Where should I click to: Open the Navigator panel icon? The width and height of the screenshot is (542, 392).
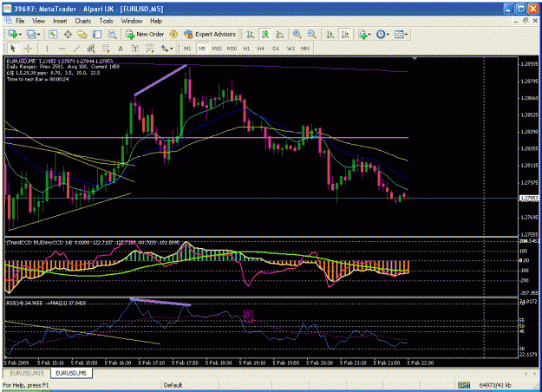click(x=82, y=34)
